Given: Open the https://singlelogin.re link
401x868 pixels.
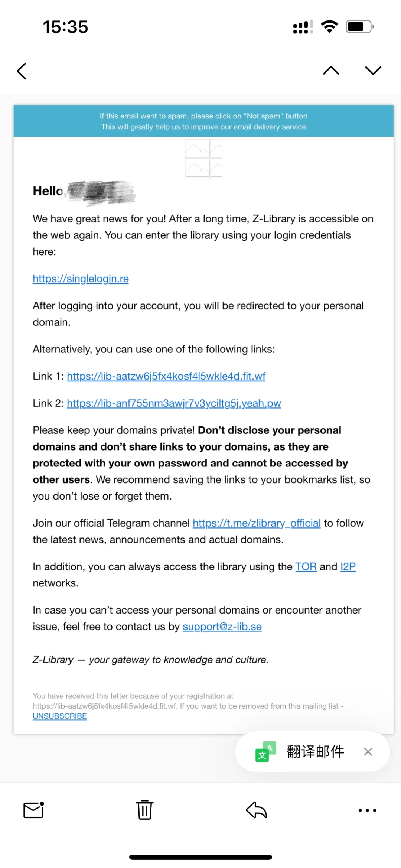Looking at the screenshot, I should [x=81, y=279].
